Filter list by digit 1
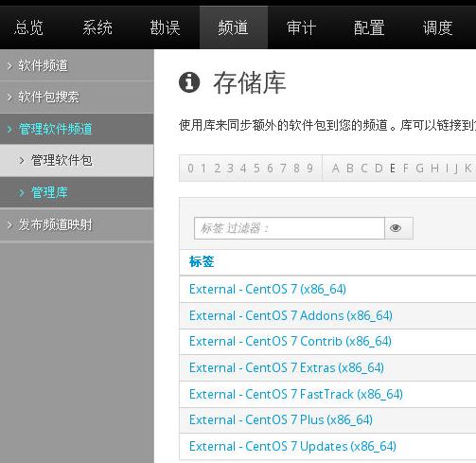Image resolution: width=476 pixels, height=463 pixels. click(x=203, y=169)
